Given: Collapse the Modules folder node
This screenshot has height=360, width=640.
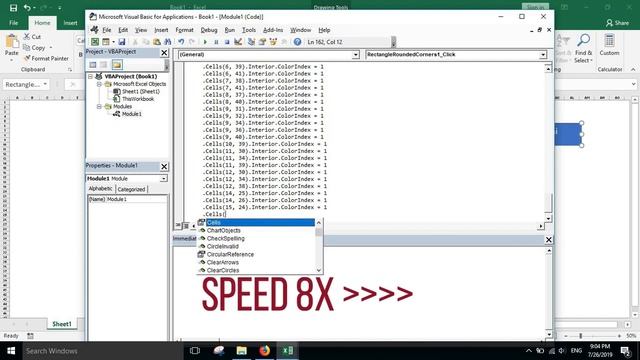Looking at the screenshot, I should (99, 106).
